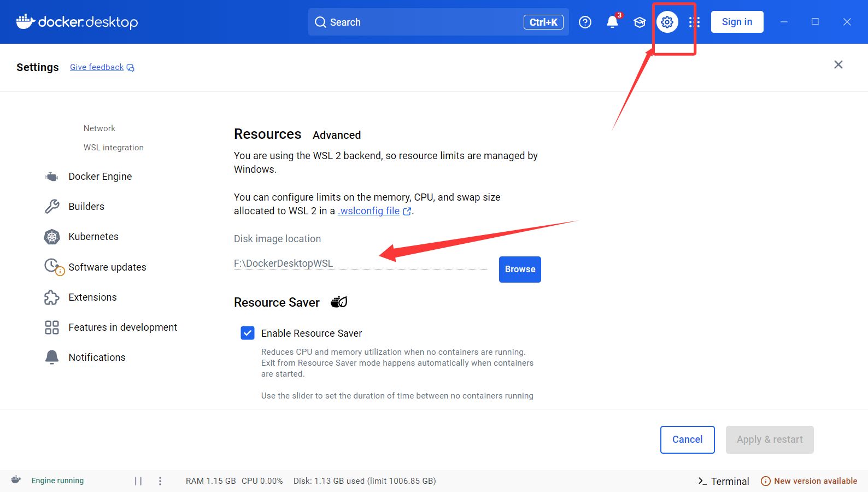Click the Cancel button
Screen dimensions: 868x492
pos(687,440)
